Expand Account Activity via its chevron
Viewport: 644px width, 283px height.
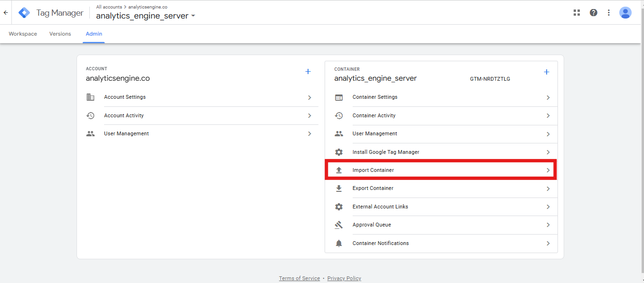point(309,115)
